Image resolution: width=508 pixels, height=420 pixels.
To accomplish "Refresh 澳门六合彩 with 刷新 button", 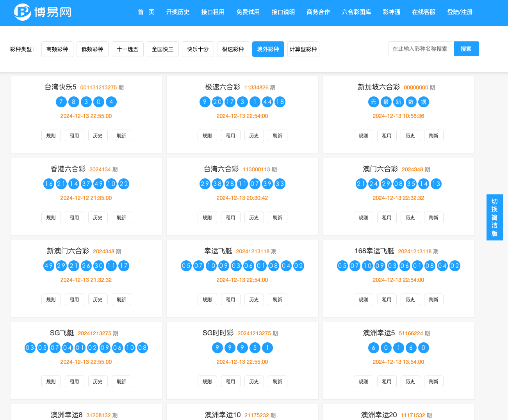I will 433,218.
